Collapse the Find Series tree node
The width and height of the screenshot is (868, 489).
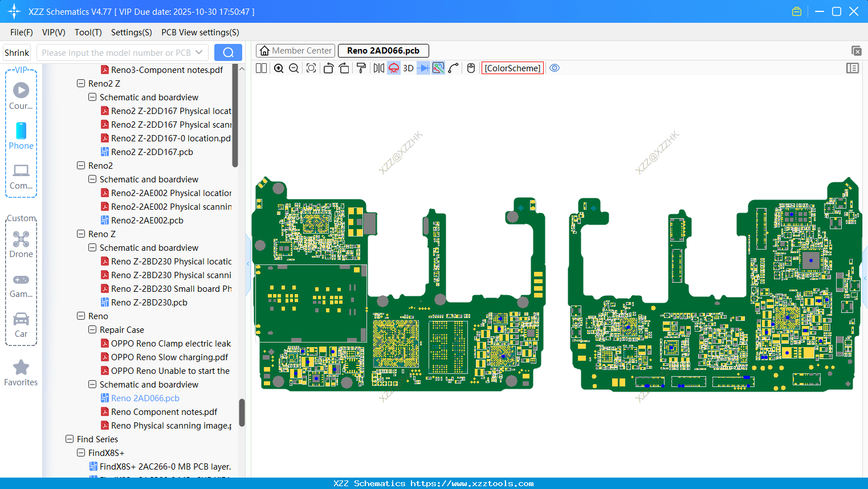point(70,439)
